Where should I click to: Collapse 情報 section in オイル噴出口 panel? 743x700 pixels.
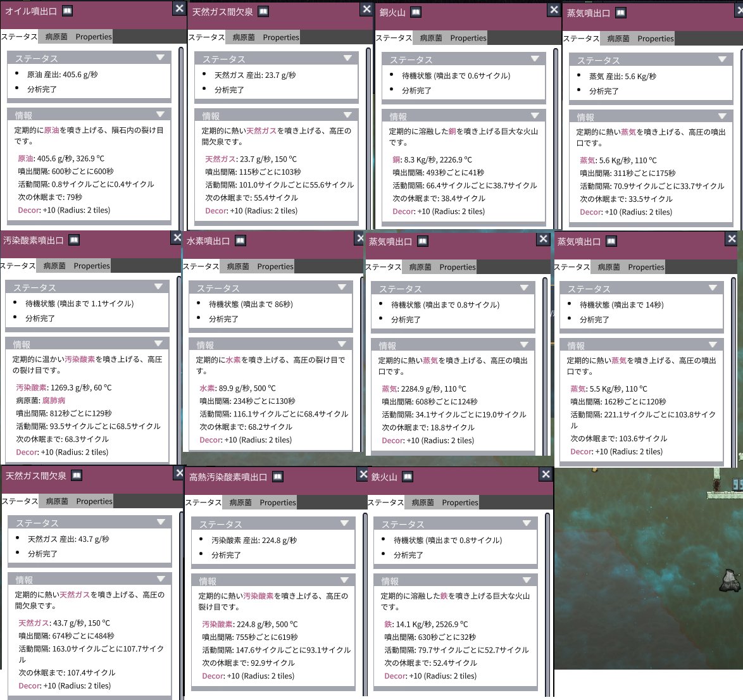coord(160,114)
